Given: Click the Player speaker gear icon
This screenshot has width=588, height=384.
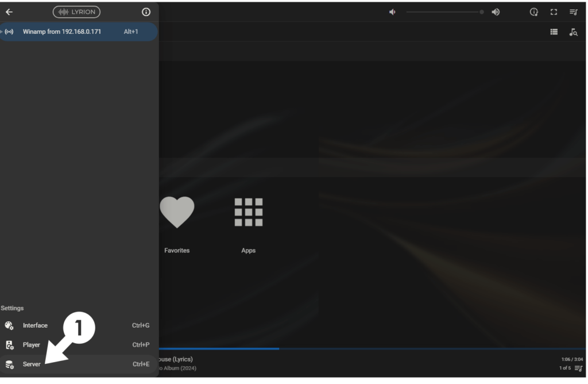Looking at the screenshot, I should pyautogui.click(x=9, y=345).
